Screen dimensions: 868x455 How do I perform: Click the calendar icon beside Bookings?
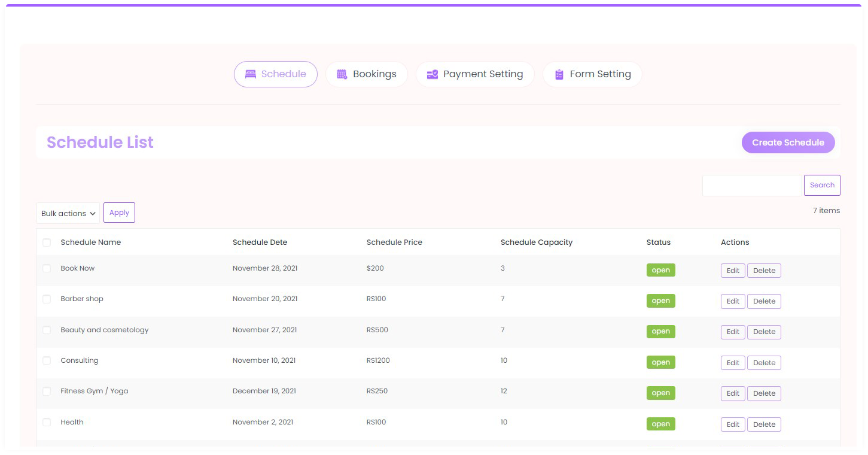click(x=342, y=74)
